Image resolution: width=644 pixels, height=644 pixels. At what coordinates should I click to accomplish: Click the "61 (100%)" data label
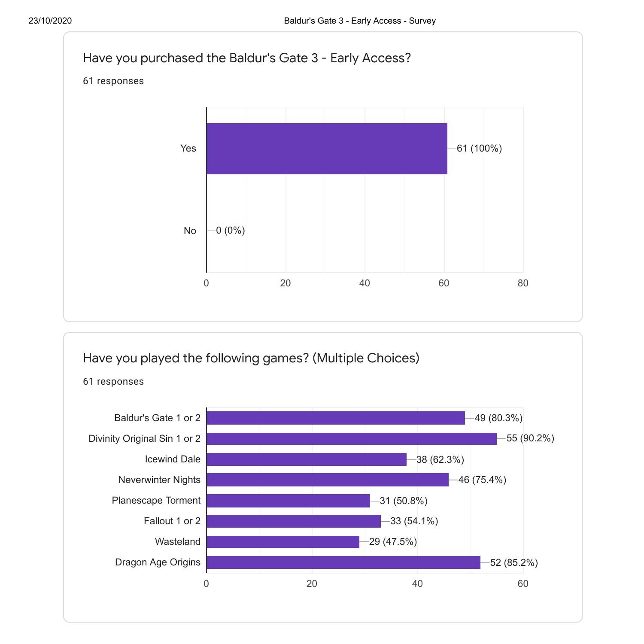click(479, 149)
